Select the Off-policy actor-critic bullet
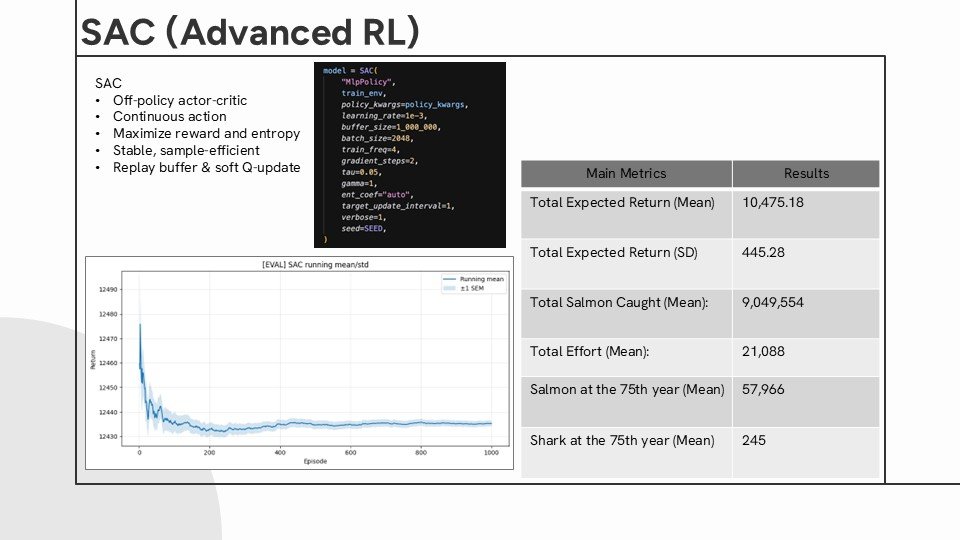The width and height of the screenshot is (960, 540). [x=179, y=100]
